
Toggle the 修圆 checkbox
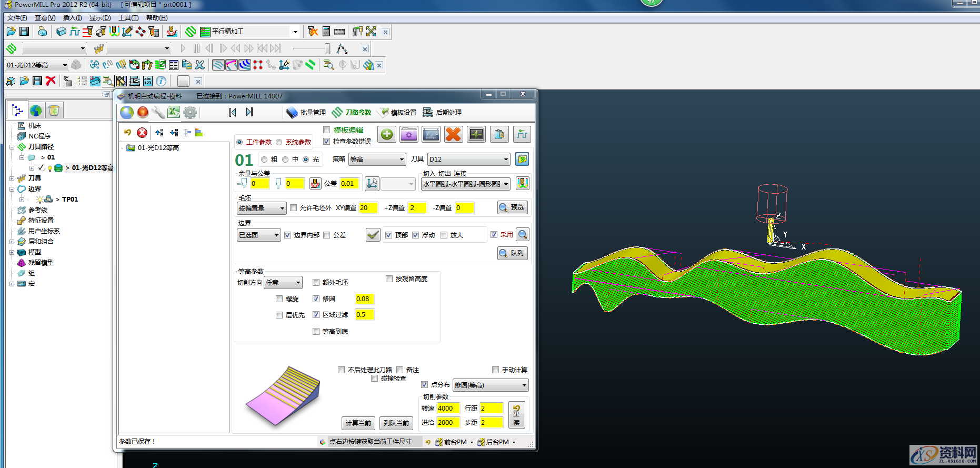[316, 299]
